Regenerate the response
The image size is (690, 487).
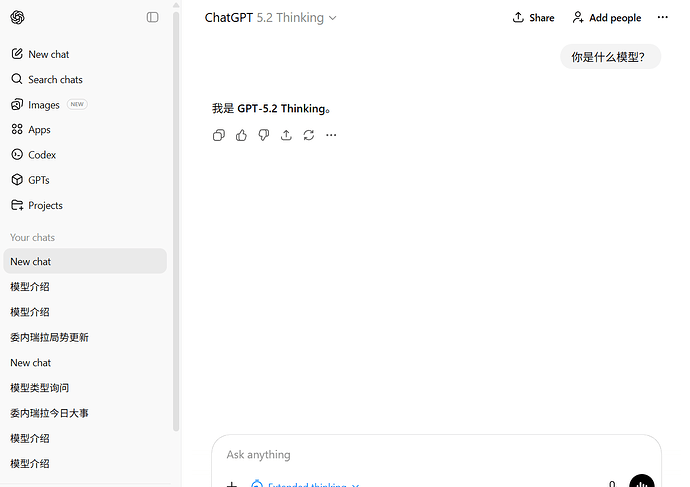(x=308, y=135)
